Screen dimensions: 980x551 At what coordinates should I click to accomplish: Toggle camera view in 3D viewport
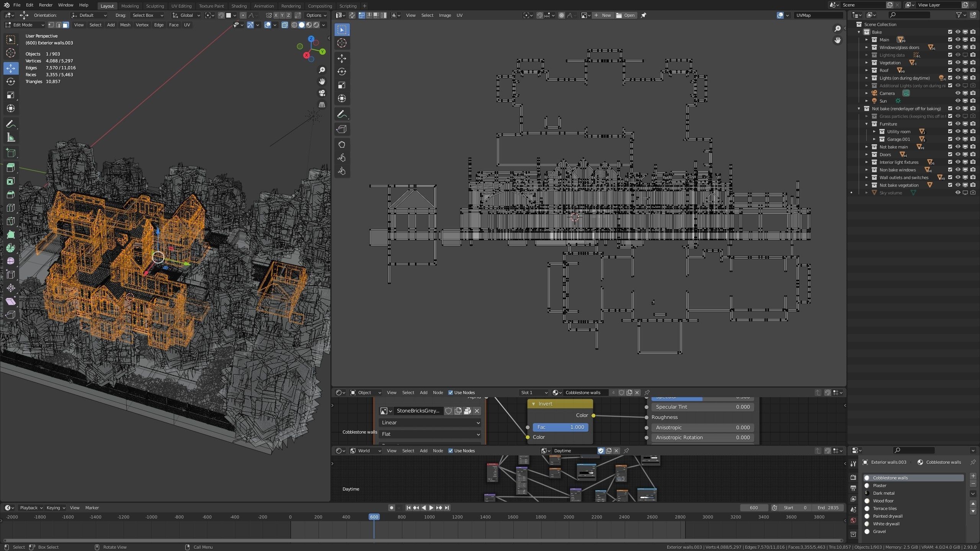pos(322,93)
